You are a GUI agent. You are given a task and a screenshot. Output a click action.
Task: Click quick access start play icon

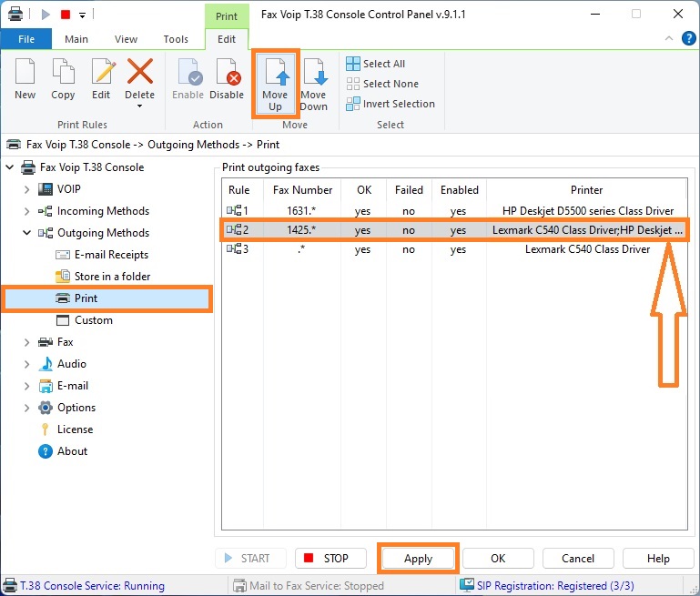coord(46,15)
